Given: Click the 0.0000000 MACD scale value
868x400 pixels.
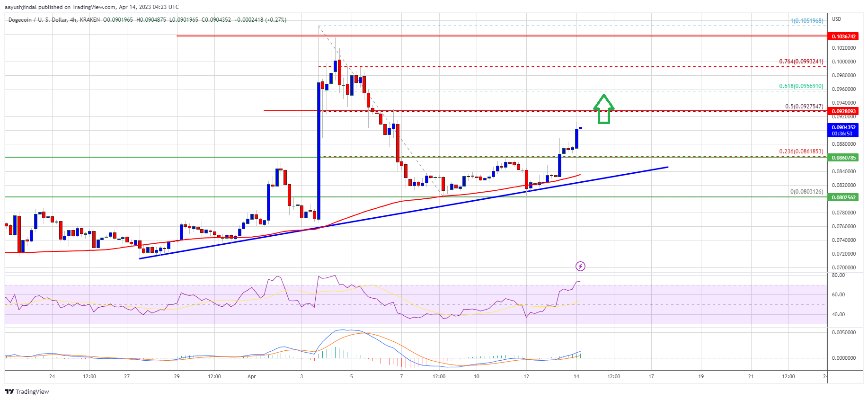Looking at the screenshot, I should [844, 358].
